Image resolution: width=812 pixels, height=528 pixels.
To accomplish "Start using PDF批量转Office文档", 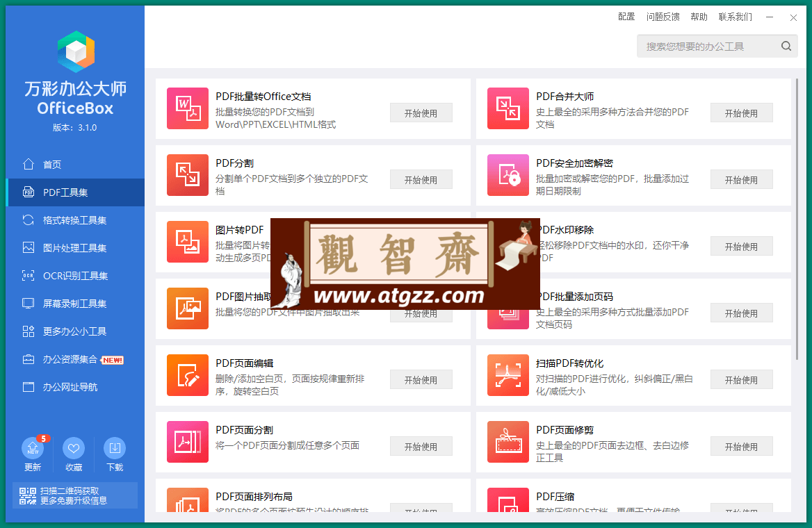I will point(421,113).
